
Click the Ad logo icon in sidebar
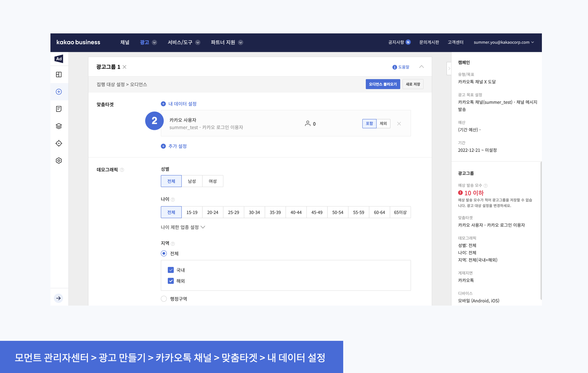click(59, 59)
